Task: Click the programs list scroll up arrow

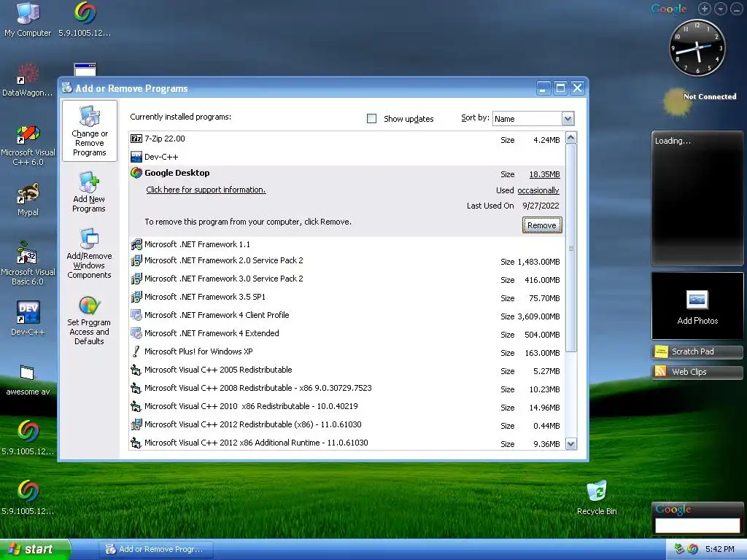Action: (570, 138)
